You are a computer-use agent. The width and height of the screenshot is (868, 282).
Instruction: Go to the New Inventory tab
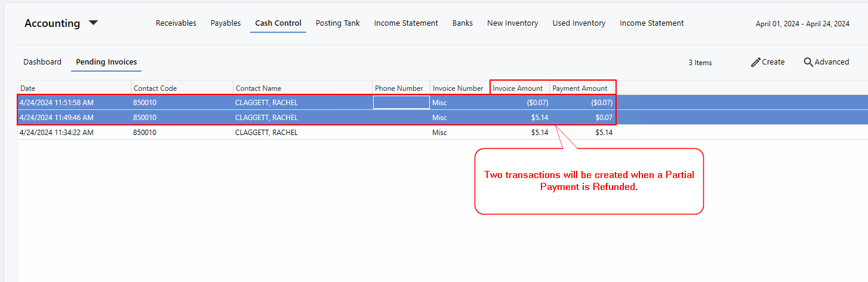513,23
